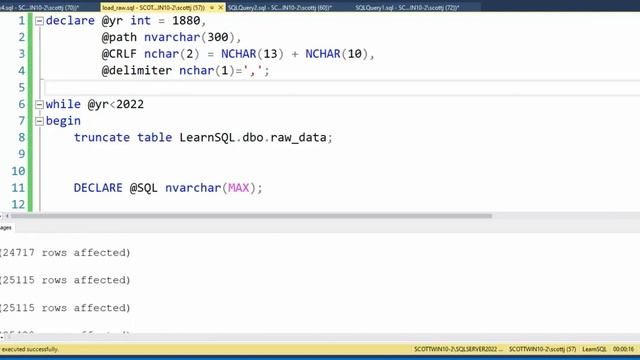Click 'truncate' keyword on line 8
Image resolution: width=640 pixels, height=360 pixels.
pos(102,138)
